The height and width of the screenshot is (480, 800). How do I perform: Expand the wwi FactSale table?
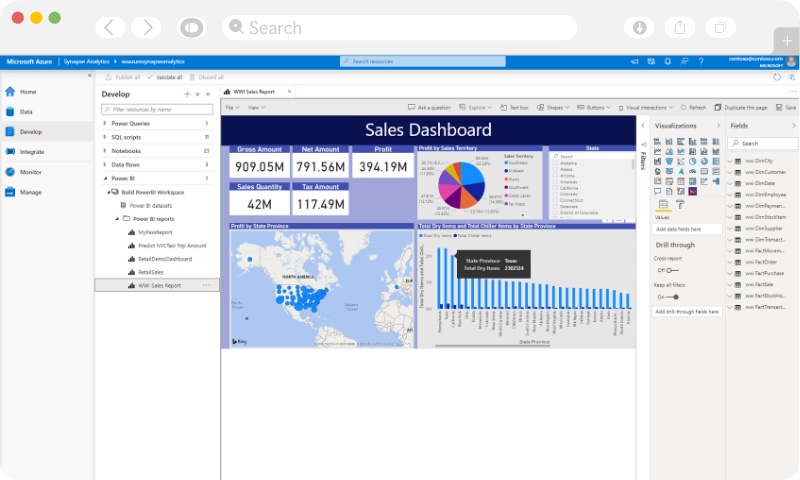(730, 285)
